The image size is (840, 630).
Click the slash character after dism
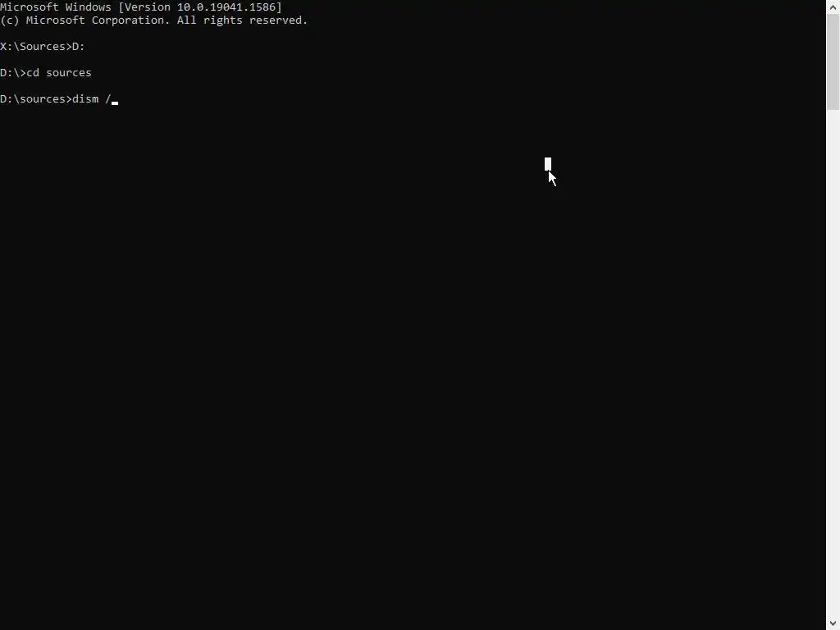(108, 99)
